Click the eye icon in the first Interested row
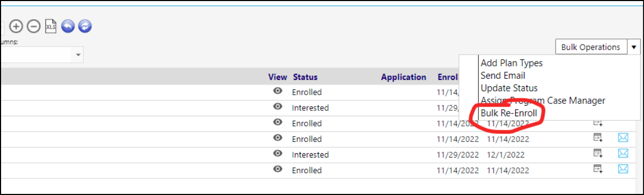 click(277, 107)
